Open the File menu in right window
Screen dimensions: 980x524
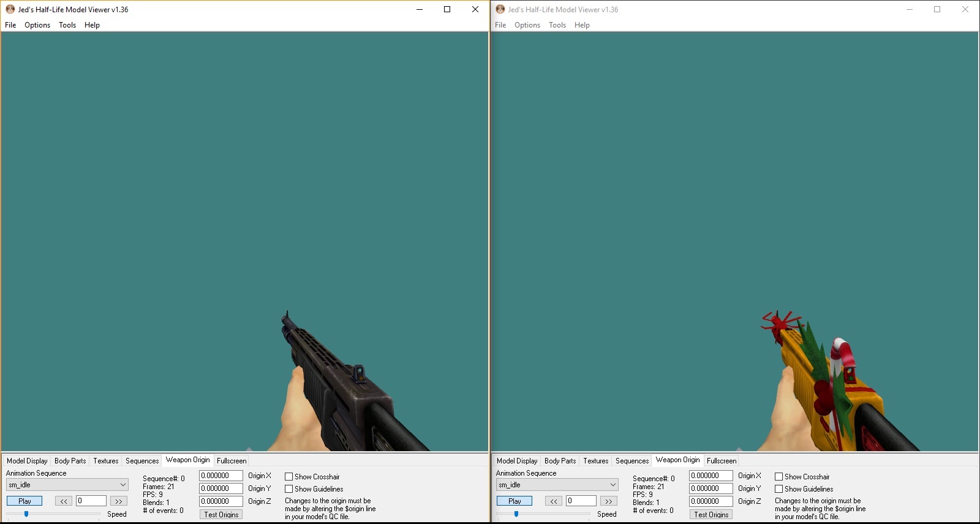click(500, 25)
